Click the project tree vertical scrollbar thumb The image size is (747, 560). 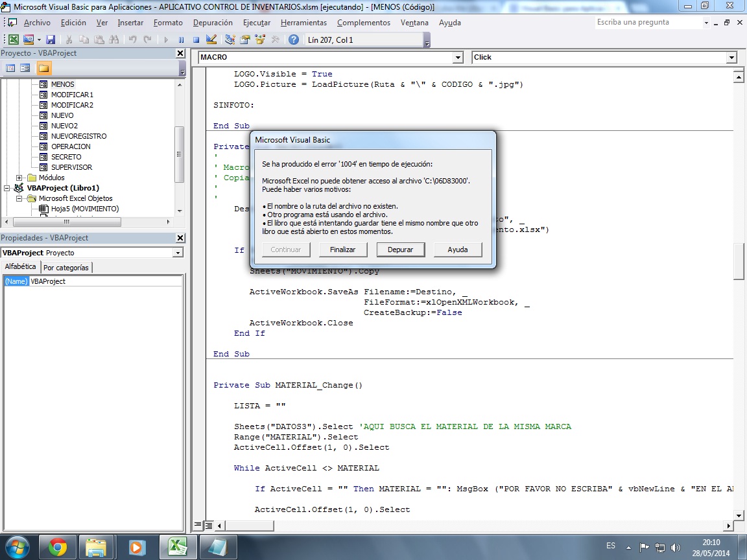pyautogui.click(x=179, y=154)
